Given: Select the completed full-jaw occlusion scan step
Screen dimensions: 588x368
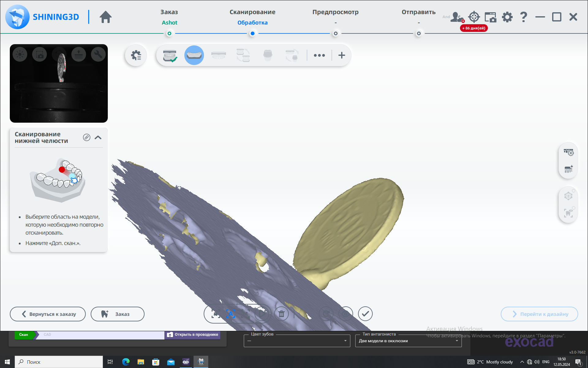Looking at the screenshot, I should [170, 56].
